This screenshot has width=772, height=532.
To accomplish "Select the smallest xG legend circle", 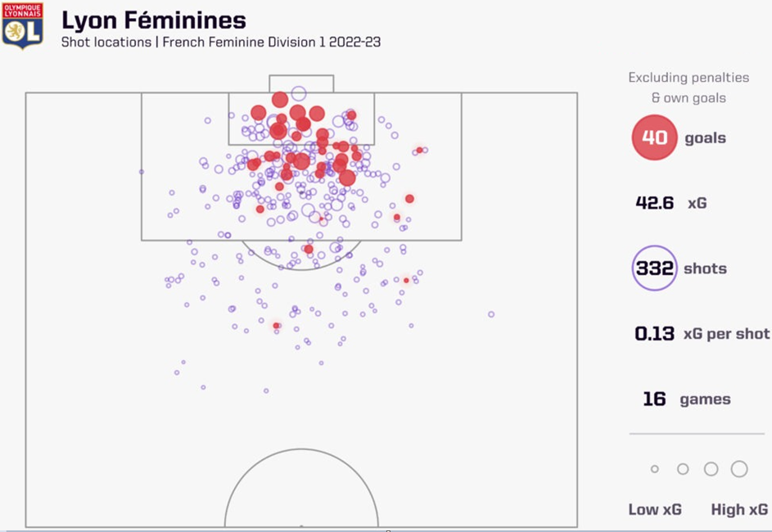I will pos(655,469).
